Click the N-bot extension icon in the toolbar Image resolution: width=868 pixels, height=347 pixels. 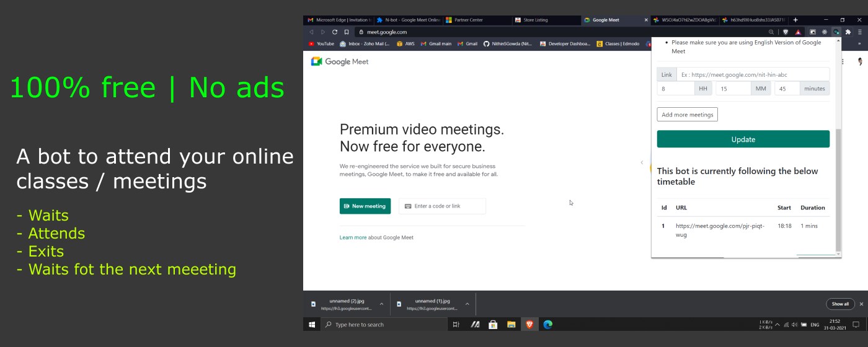[x=836, y=32]
